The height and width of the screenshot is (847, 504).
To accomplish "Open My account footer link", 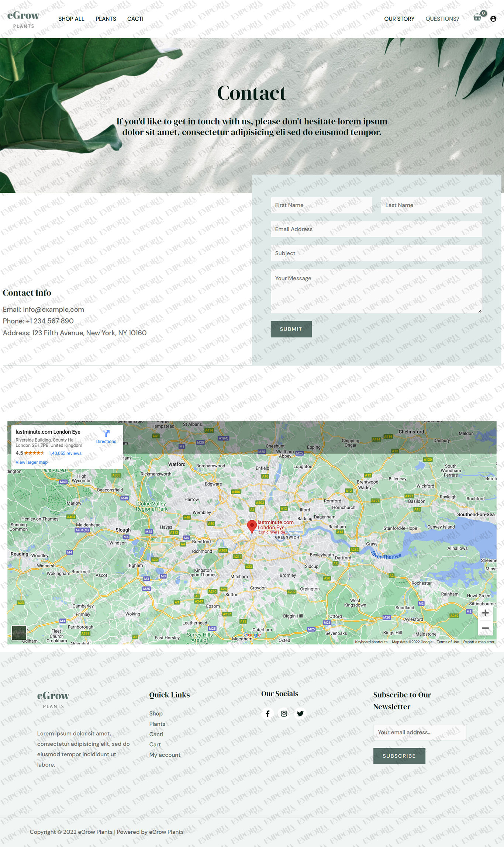I will pos(165,755).
